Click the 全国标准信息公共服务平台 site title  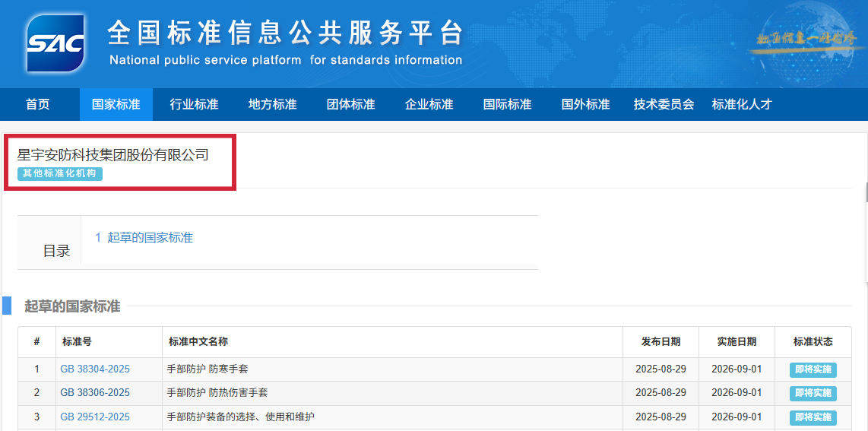coord(284,33)
